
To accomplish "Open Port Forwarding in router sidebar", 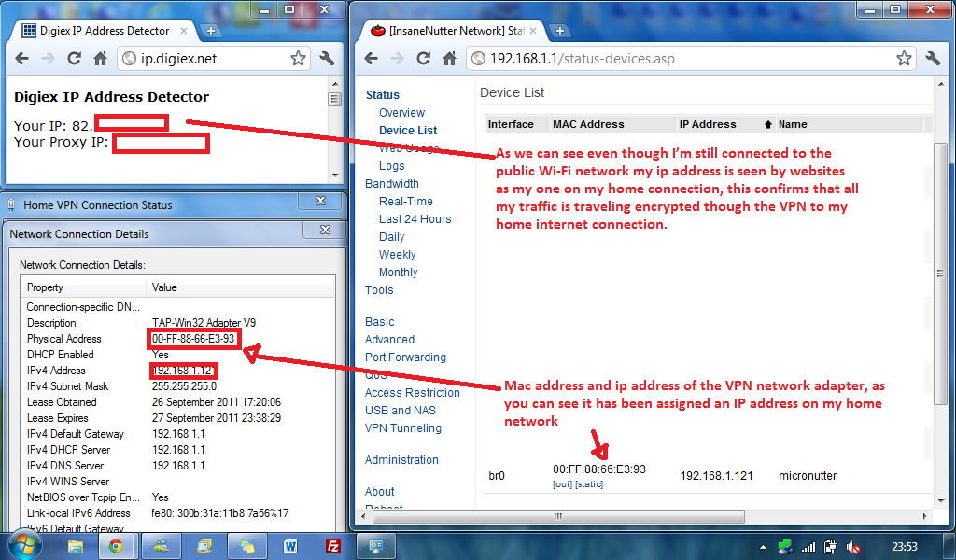I will [x=405, y=357].
